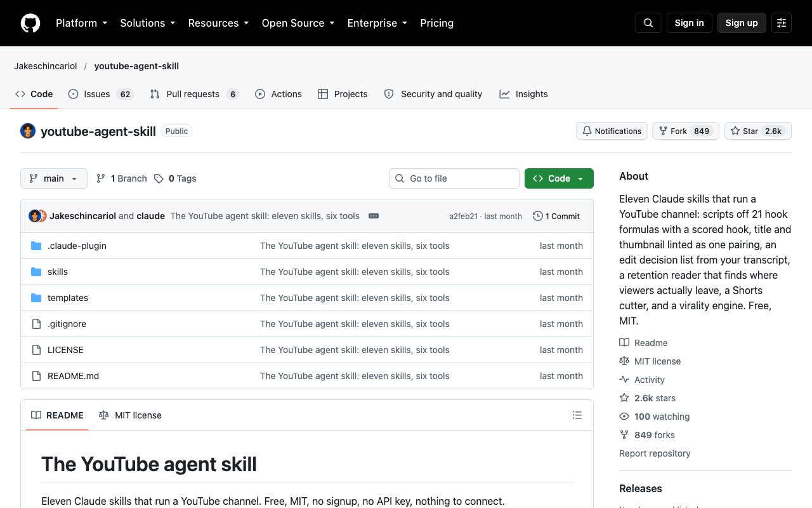Switch to Security and quality tab
812x508 pixels.
(x=433, y=94)
